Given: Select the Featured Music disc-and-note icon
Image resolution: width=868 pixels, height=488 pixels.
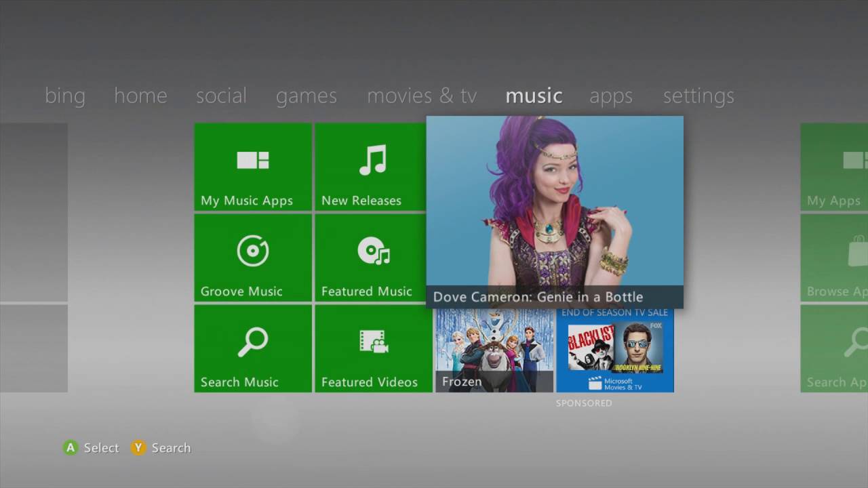Looking at the screenshot, I should coord(374,251).
